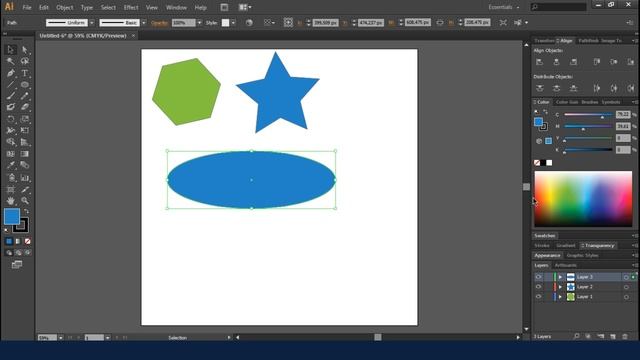The height and width of the screenshot is (360, 640).
Task: Select the Direct Selection tool
Action: tap(25, 50)
